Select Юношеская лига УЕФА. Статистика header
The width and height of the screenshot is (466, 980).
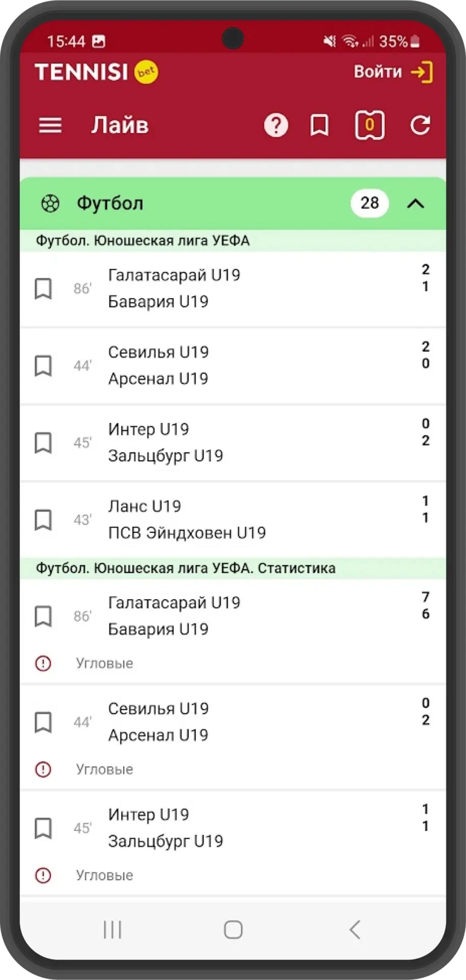233,568
